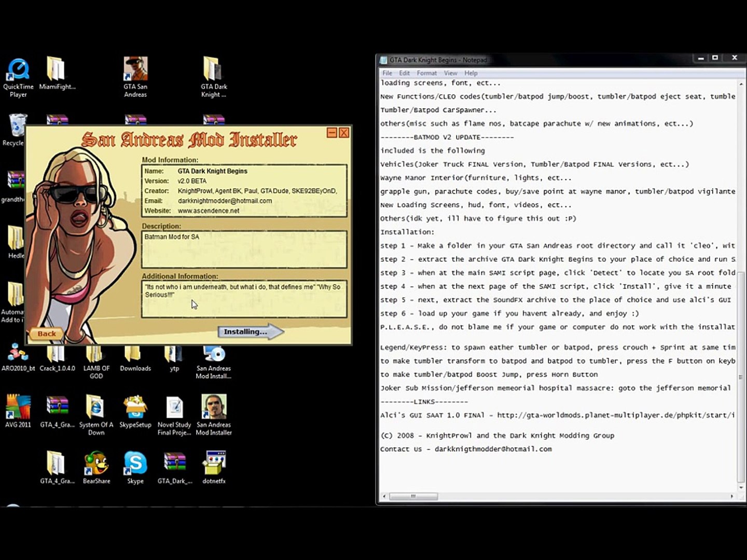Screen dimensions: 747x560
Task: Click the v2.0 BETA version text
Action: click(x=192, y=181)
